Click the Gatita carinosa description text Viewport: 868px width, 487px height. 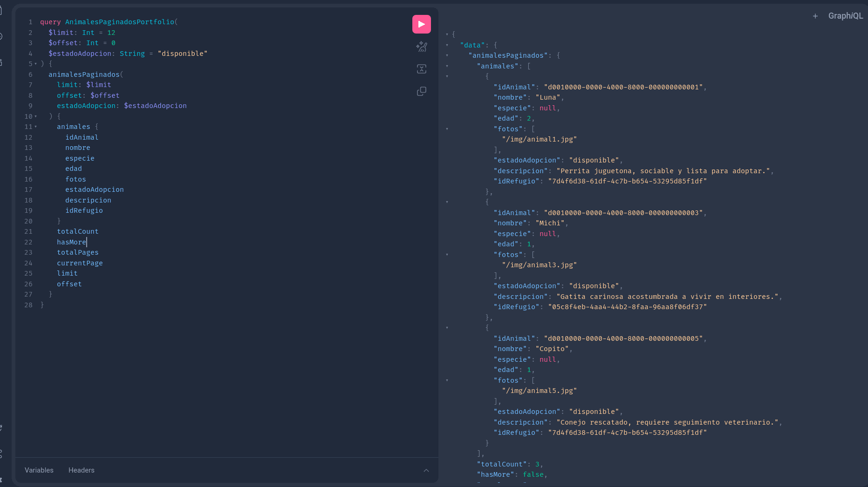[667, 297]
